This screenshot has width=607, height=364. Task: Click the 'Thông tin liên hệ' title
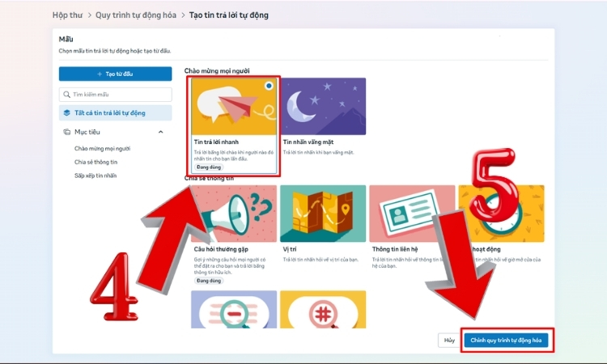(395, 249)
